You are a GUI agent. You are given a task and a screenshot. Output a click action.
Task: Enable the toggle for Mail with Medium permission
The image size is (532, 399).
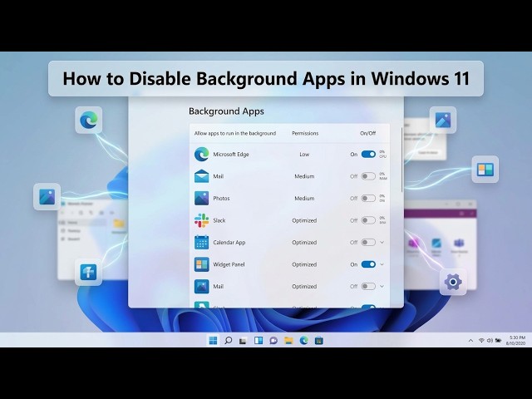[368, 176]
